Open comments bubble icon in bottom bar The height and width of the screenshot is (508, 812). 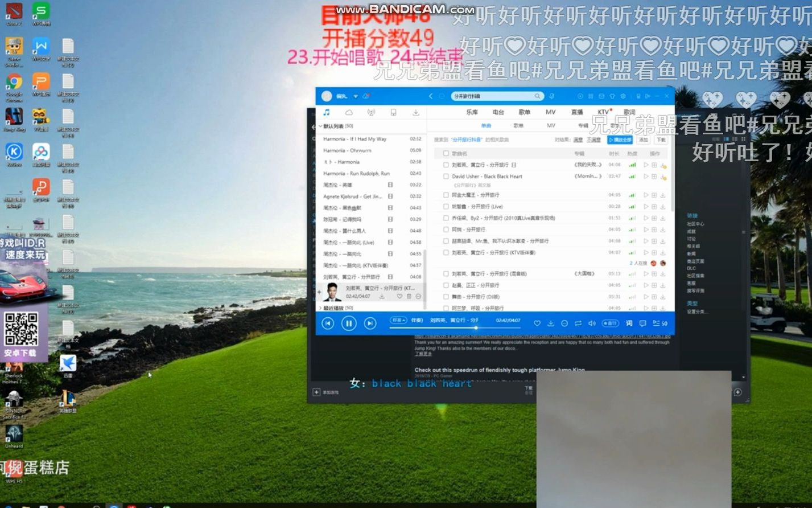tap(642, 323)
